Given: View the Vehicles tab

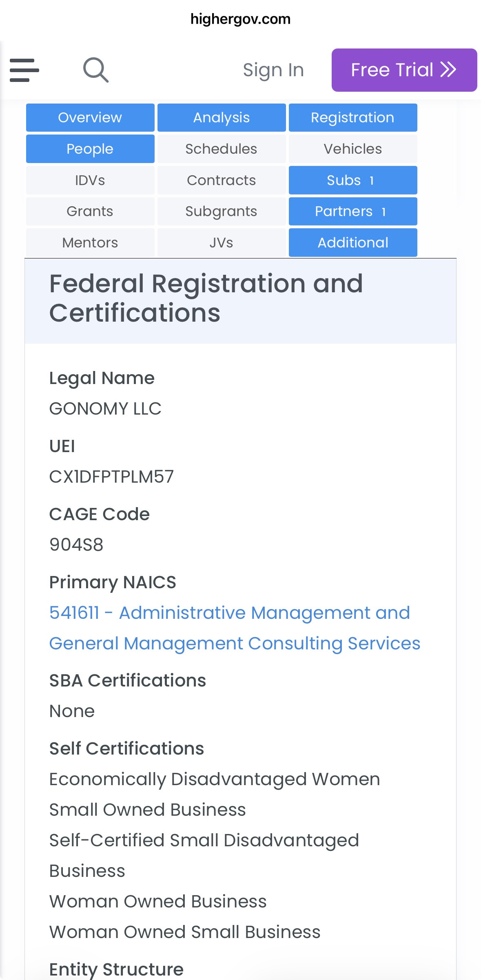Looking at the screenshot, I should coord(353,149).
